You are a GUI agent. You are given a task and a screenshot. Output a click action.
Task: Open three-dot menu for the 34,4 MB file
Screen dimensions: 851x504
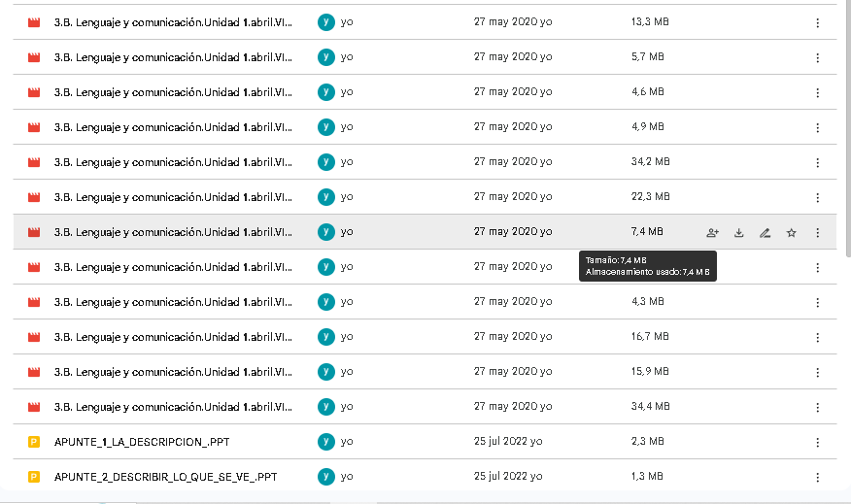[x=817, y=408]
